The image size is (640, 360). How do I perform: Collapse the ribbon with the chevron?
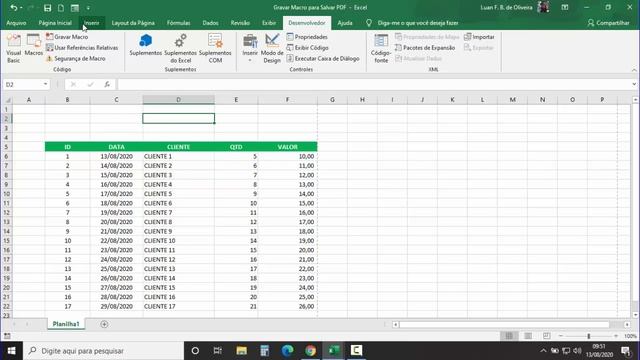point(634,70)
